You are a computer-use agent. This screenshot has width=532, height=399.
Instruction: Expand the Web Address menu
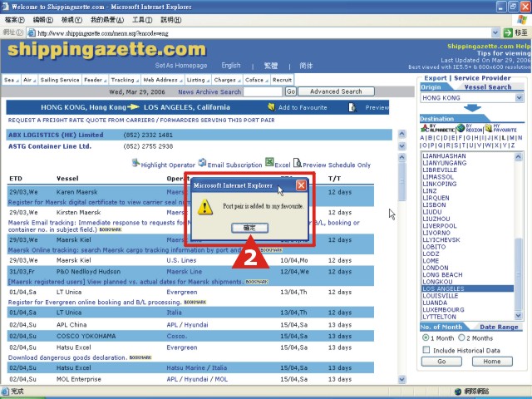tap(163, 80)
